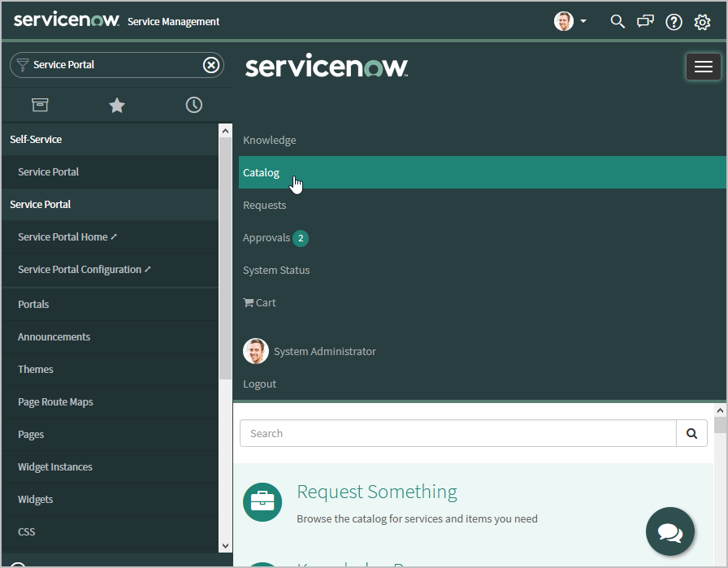Open Approvals menu item
Screen dimensions: 728x568
coord(266,237)
